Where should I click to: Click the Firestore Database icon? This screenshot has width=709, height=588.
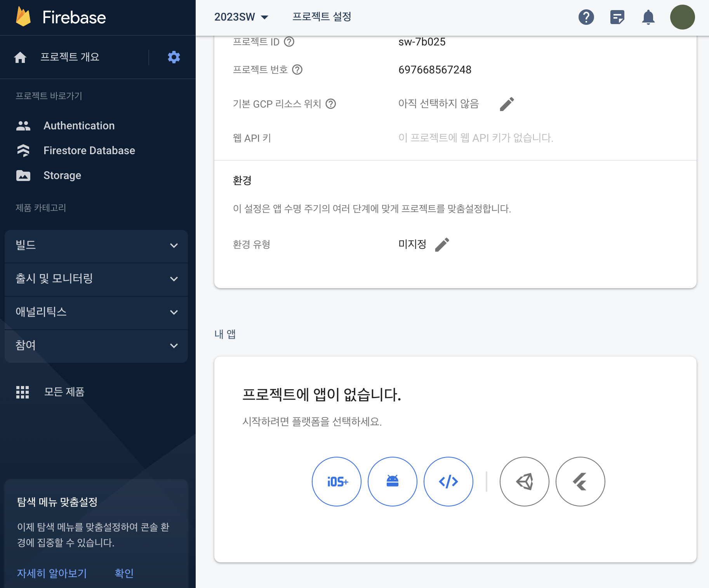tap(23, 151)
